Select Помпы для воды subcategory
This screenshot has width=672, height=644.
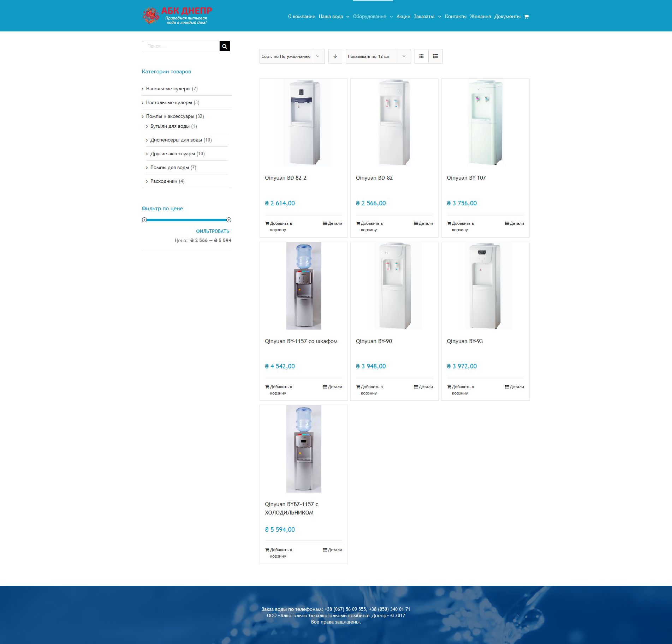[x=170, y=168]
